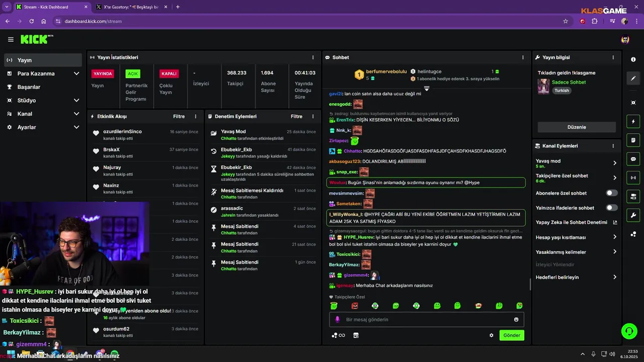Click the green headset support button
644x362 pixels.
pyautogui.click(x=629, y=331)
